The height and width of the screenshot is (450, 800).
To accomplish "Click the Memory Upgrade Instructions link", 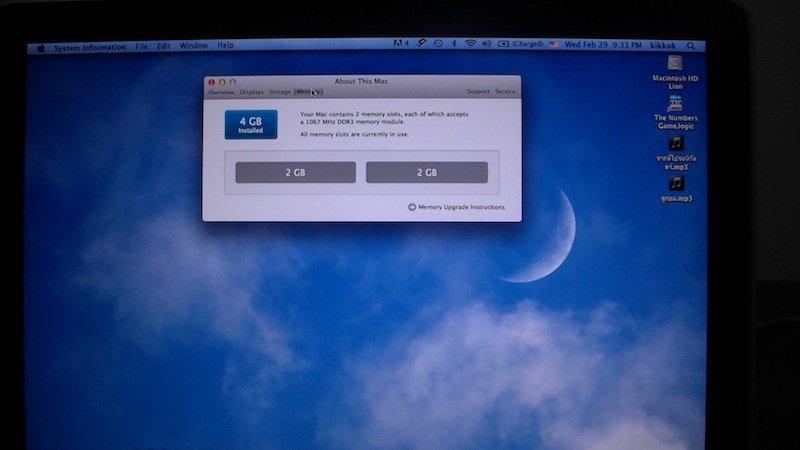I will pos(461,207).
